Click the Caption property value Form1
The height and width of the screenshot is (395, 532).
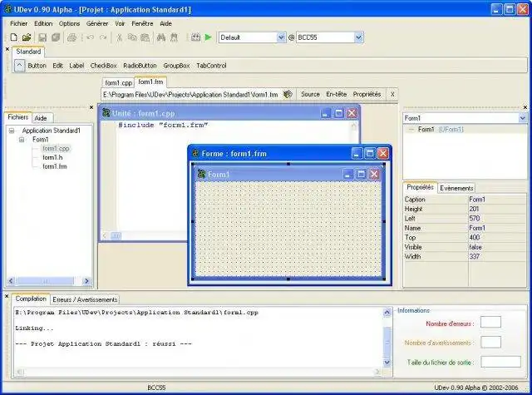point(497,200)
